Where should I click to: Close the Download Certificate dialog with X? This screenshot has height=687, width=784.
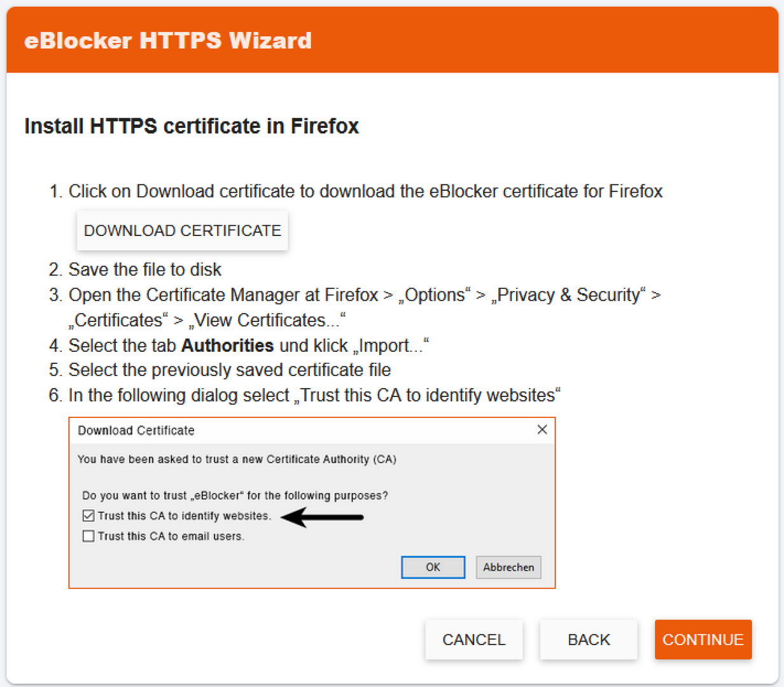coord(542,429)
